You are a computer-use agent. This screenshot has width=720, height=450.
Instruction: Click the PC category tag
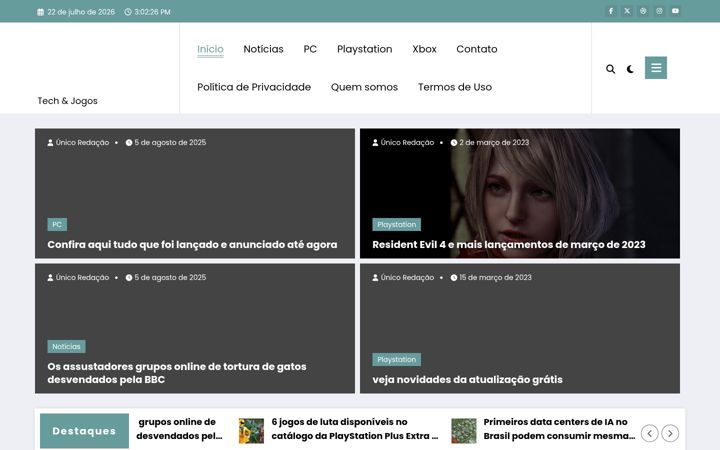(x=57, y=225)
